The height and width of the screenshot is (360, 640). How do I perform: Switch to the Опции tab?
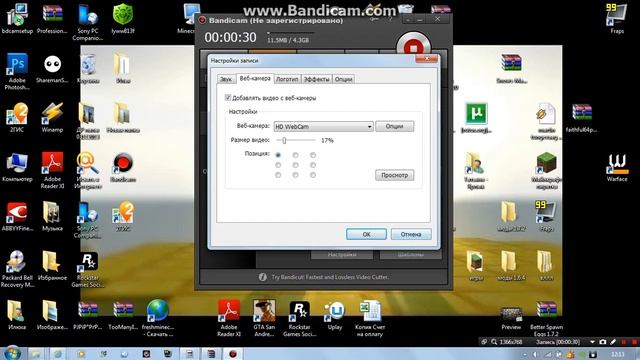(x=343, y=79)
